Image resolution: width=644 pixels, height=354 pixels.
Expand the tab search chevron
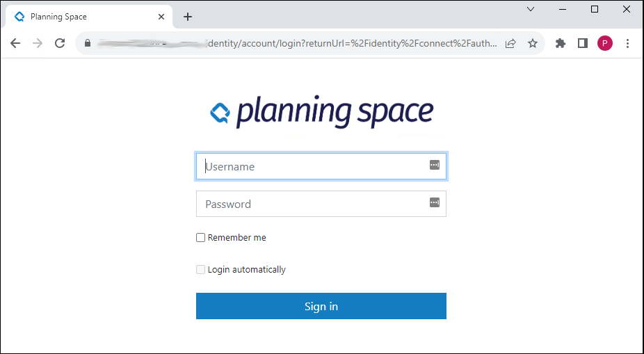531,9
